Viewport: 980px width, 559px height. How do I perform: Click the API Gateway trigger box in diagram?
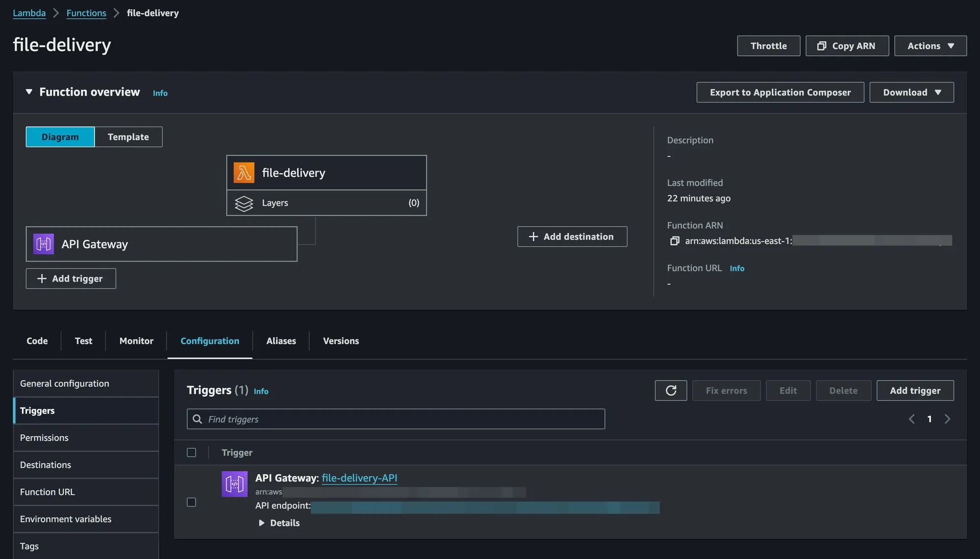pyautogui.click(x=162, y=244)
